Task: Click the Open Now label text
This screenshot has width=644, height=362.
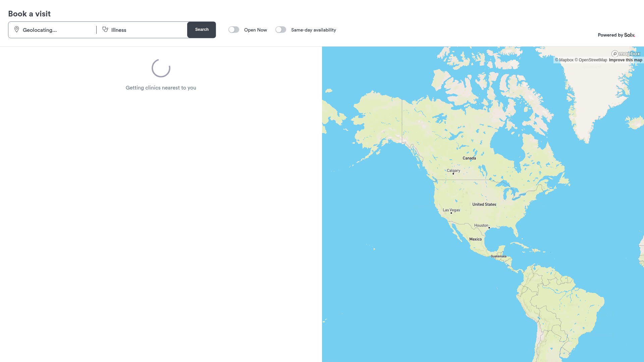Action: (x=256, y=30)
